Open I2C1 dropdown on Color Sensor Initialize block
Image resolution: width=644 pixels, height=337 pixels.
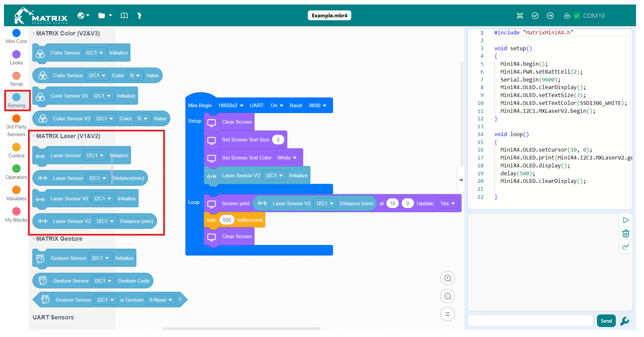pyautogui.click(x=95, y=53)
